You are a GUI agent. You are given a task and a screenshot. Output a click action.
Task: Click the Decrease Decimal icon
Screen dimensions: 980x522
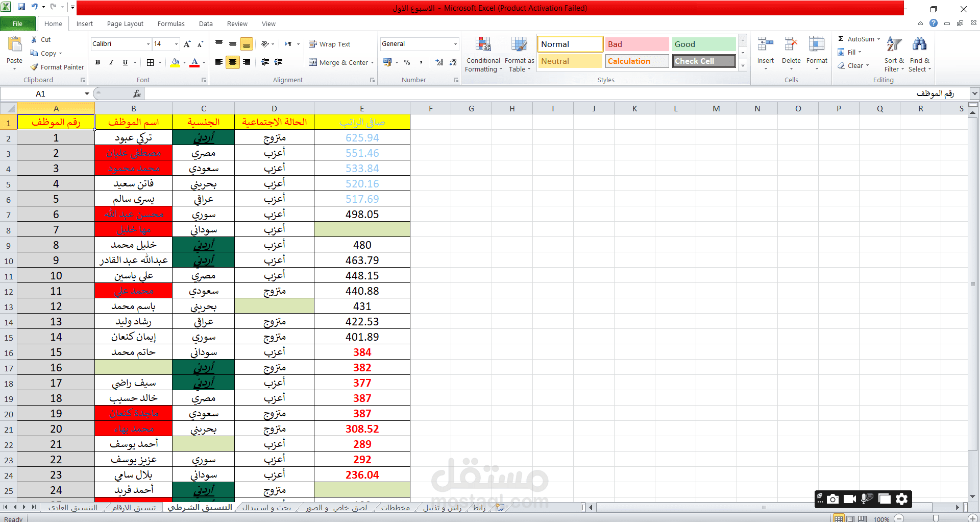tap(453, 62)
